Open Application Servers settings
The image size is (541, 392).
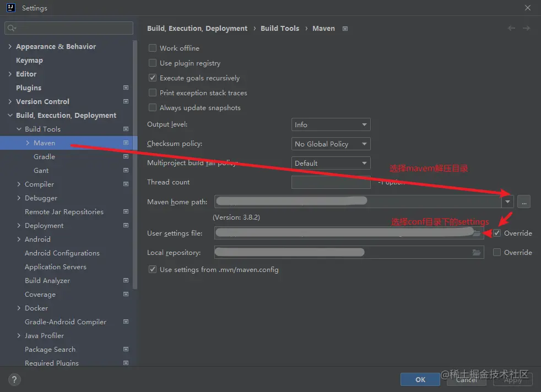56,267
